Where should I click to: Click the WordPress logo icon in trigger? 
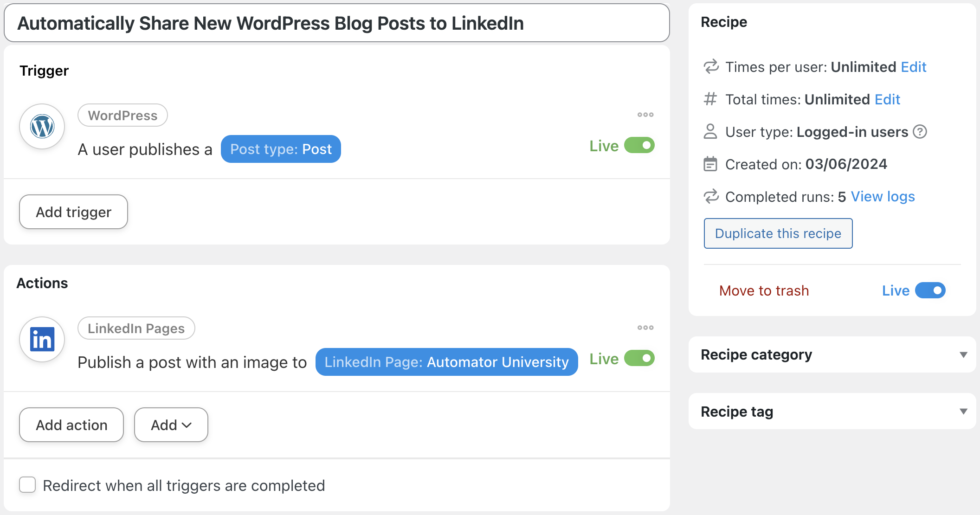pos(42,126)
